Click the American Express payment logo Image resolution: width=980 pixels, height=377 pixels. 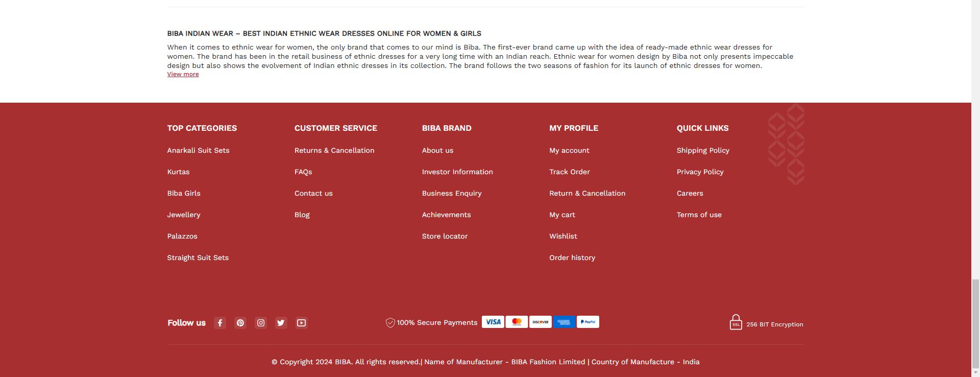point(564,322)
